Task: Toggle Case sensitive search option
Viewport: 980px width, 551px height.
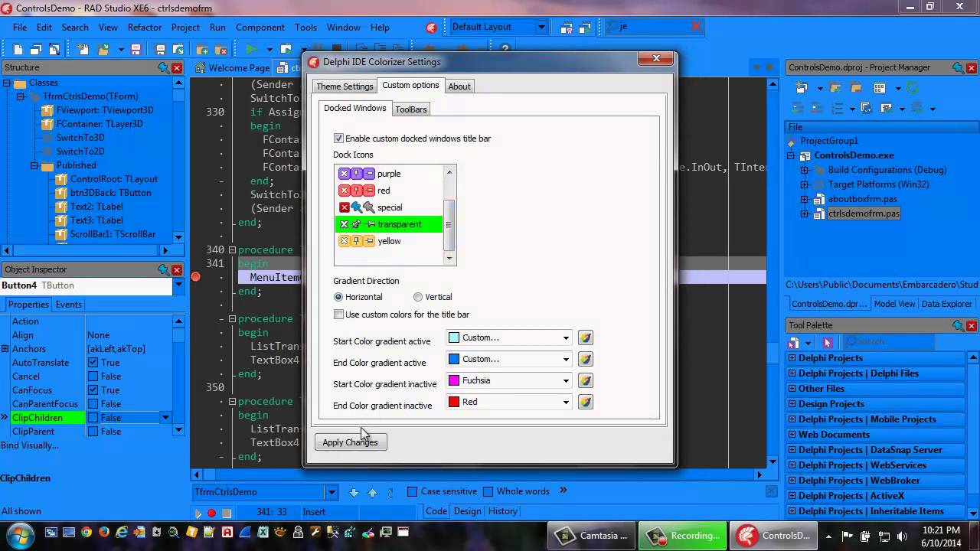Action: (412, 491)
